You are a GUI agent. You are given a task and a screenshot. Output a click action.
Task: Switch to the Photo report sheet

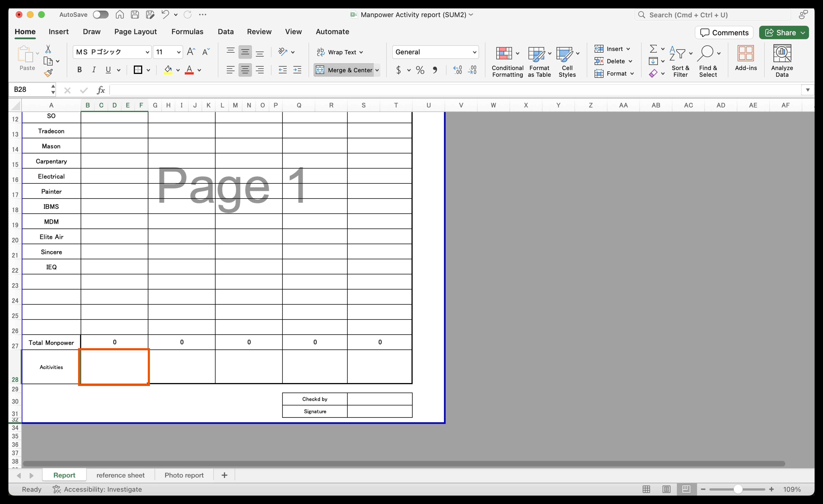point(184,475)
